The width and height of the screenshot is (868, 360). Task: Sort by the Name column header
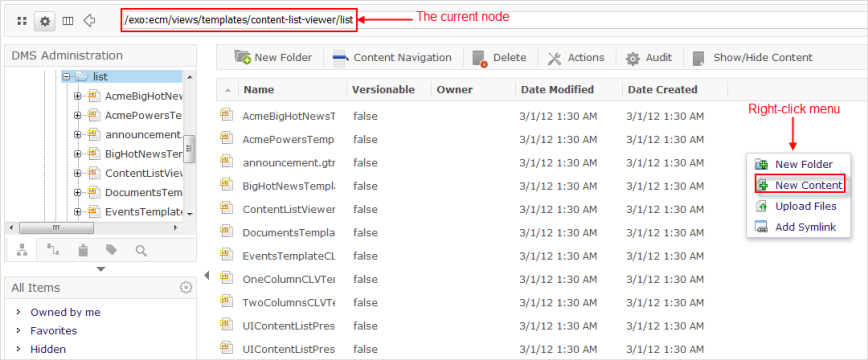click(x=259, y=90)
